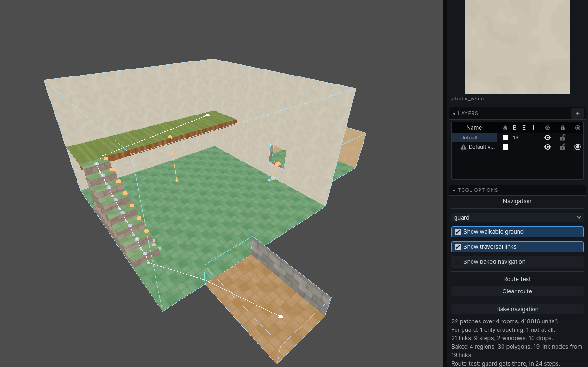Click the droplet color column header icon
The height and width of the screenshot is (367, 588).
(x=505, y=128)
